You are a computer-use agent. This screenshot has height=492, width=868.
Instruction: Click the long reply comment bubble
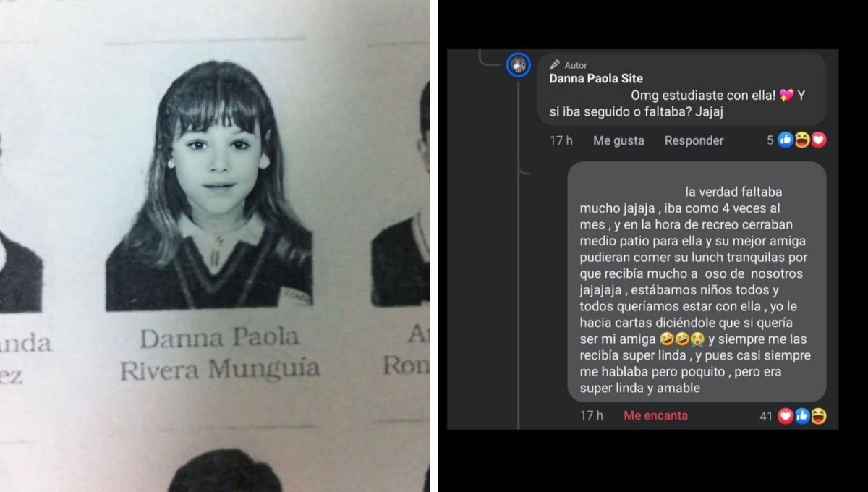697,281
